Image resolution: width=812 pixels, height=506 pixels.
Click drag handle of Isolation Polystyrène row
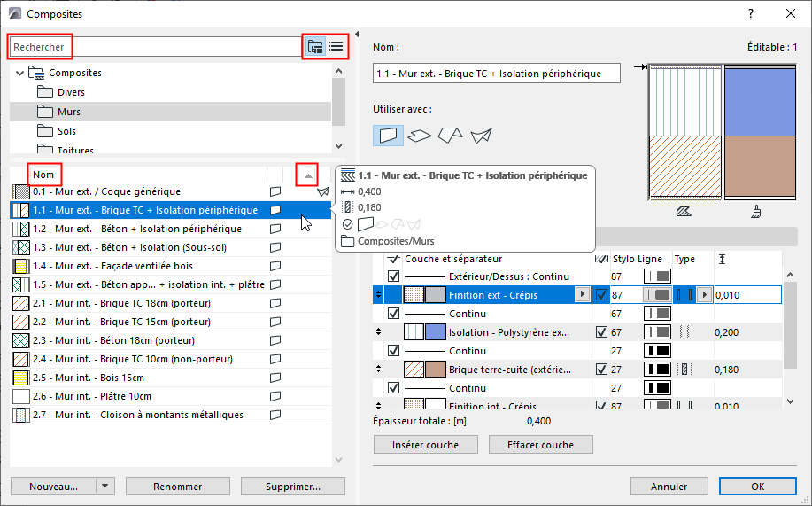tap(379, 331)
